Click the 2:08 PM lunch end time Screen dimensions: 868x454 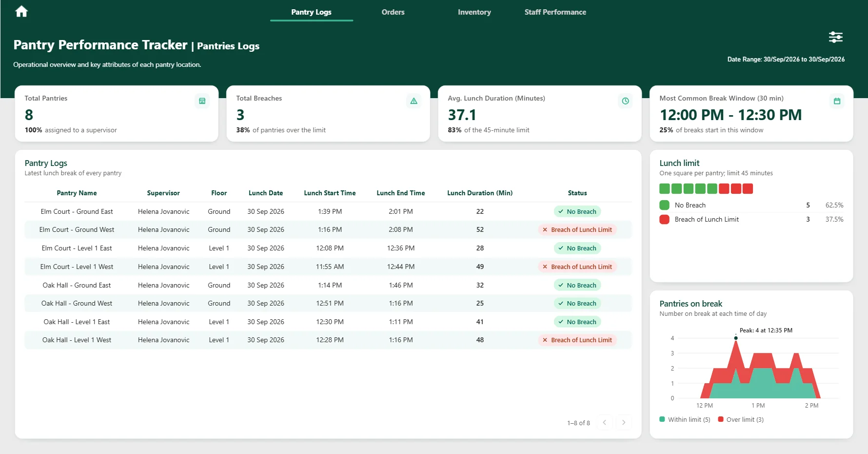(x=401, y=229)
